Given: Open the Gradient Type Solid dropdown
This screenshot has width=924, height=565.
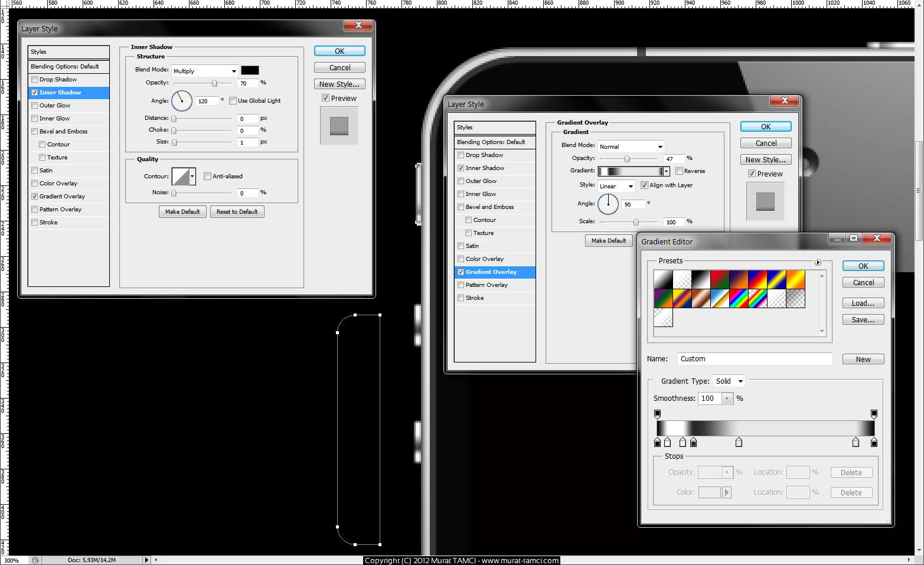Looking at the screenshot, I should (729, 381).
